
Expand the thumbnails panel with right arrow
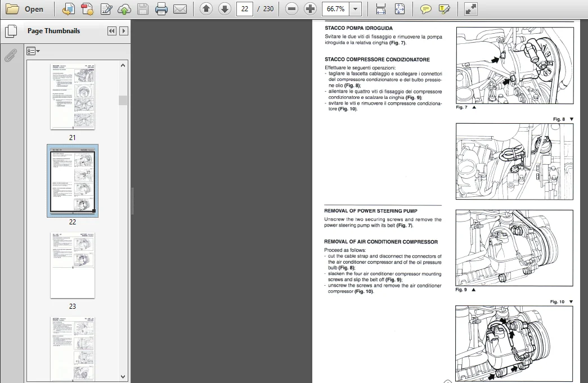123,31
